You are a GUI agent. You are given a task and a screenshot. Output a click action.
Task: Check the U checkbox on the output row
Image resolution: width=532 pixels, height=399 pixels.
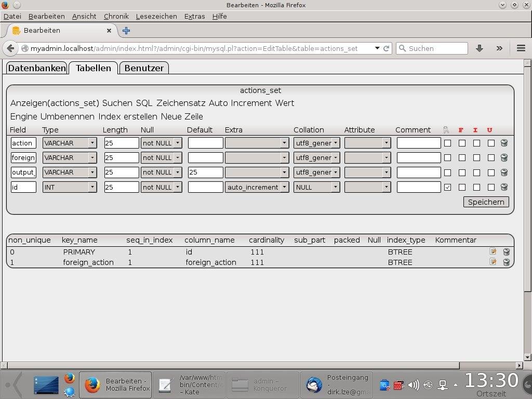click(x=490, y=172)
